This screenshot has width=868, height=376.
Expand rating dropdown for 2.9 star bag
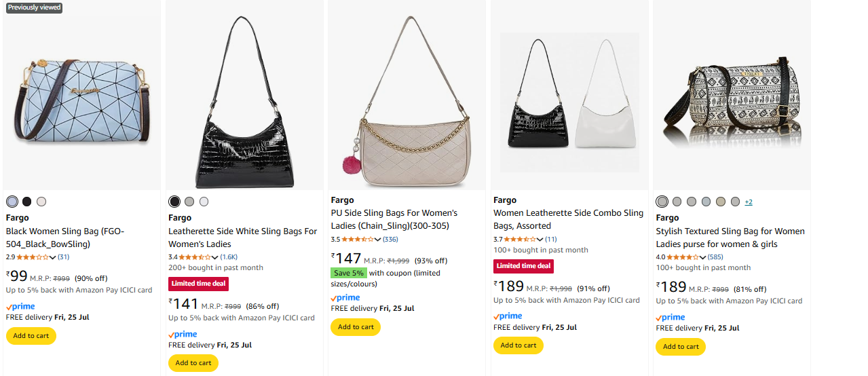(53, 257)
